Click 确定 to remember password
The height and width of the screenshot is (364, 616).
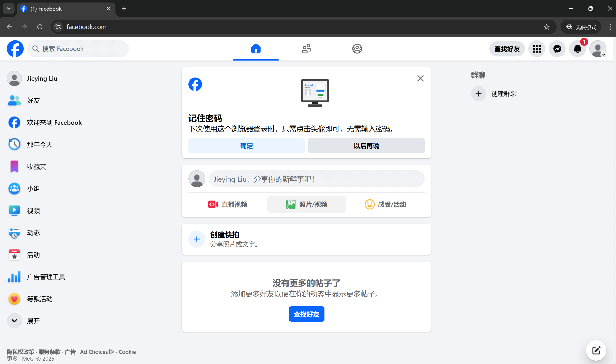pyautogui.click(x=246, y=146)
